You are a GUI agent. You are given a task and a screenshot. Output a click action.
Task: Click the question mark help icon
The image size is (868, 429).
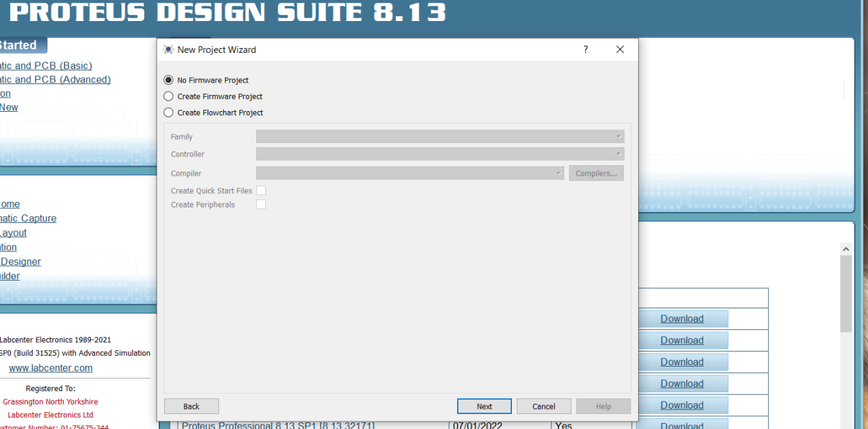point(585,49)
